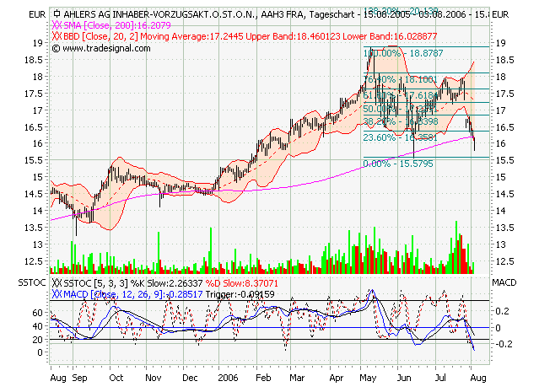Click the MACD indicator legend icon
The width and height of the screenshot is (539, 392).
click(56, 295)
